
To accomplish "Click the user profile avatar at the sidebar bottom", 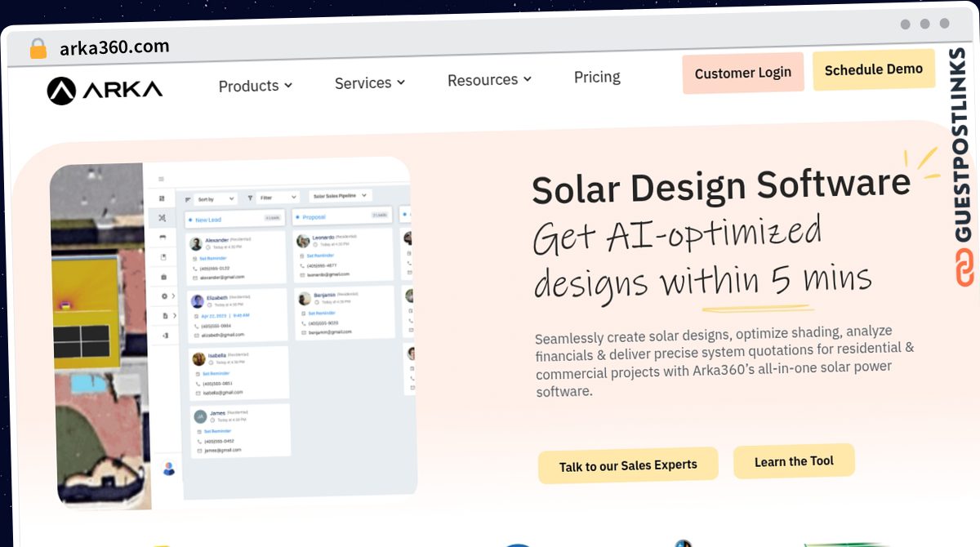I will tap(169, 469).
